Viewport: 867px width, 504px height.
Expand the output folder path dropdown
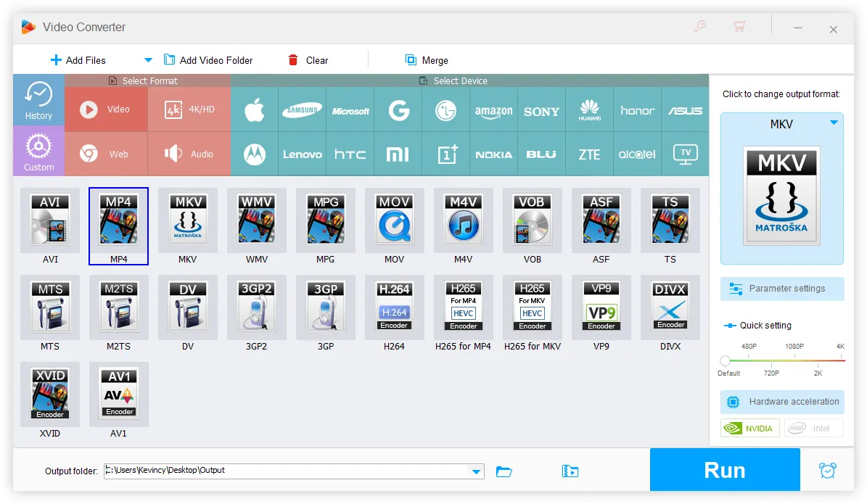tap(477, 471)
